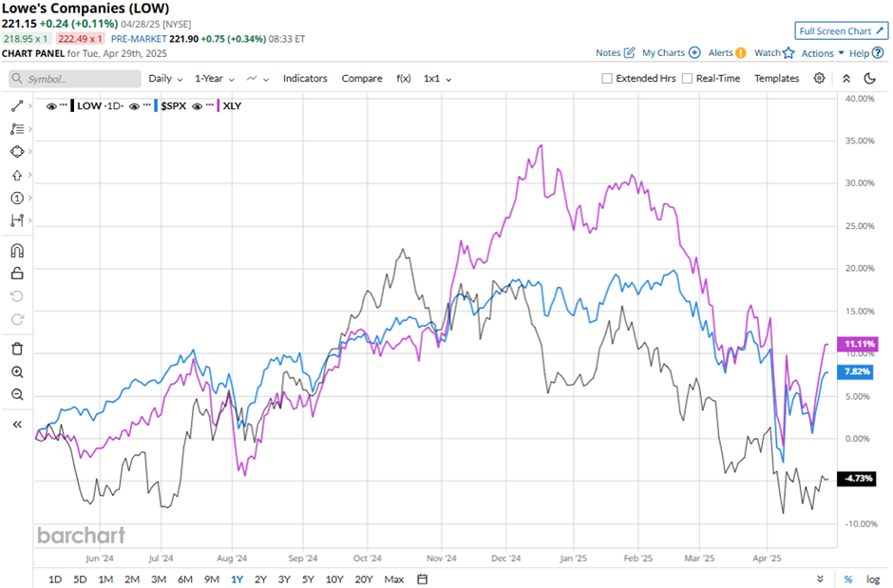
Task: Open the Full Screen Chart button
Action: [x=841, y=30]
